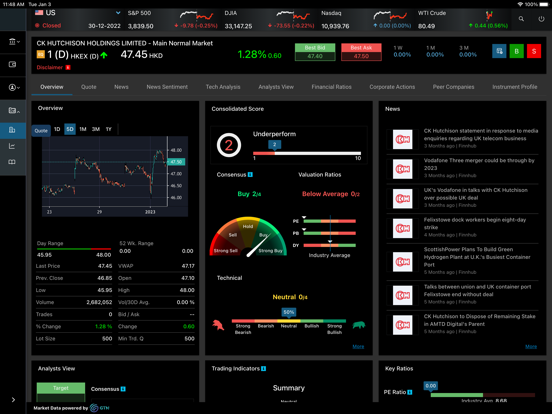Select the 1M chart range
552x414 pixels.
83,129
